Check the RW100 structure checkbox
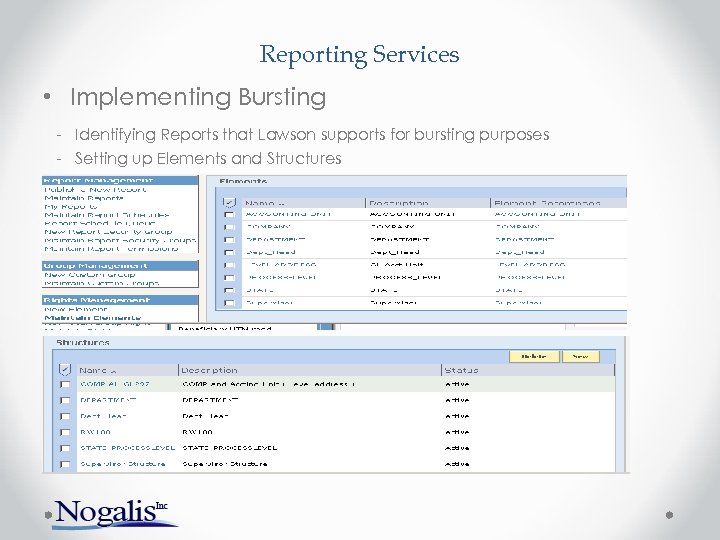The width and height of the screenshot is (720, 540). pos(65,433)
